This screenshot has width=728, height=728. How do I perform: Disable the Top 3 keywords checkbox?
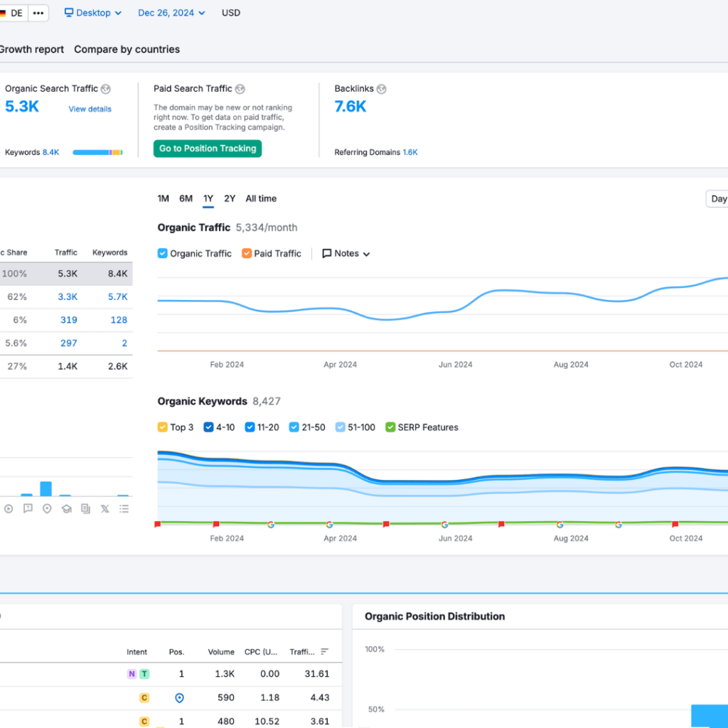click(x=163, y=427)
